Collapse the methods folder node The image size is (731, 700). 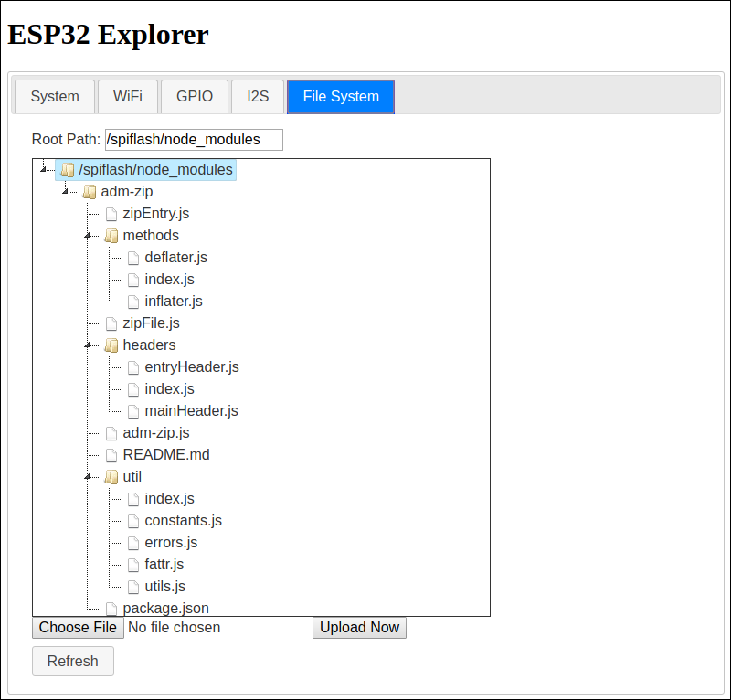click(x=87, y=236)
